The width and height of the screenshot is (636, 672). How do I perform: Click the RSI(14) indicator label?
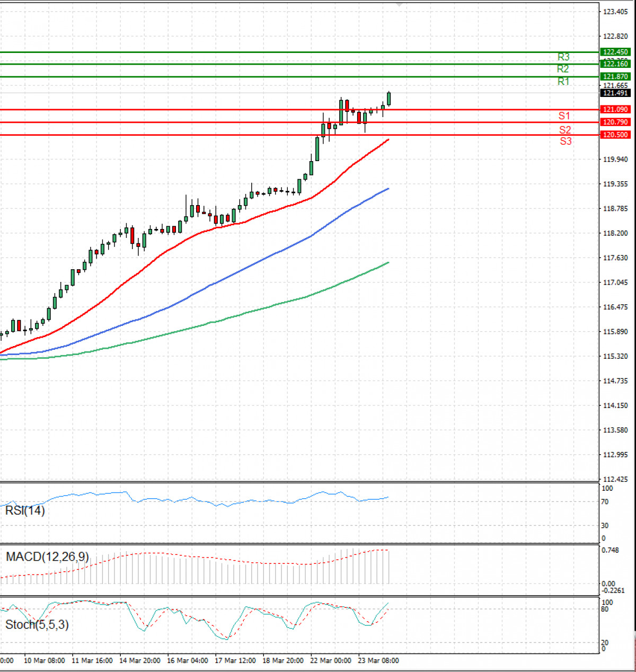(x=25, y=511)
